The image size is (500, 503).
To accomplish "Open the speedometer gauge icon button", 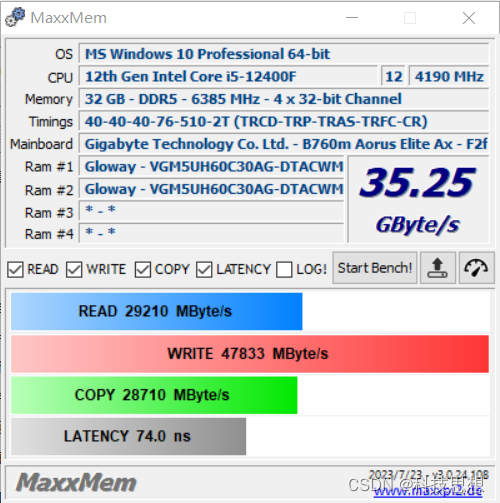I will (476, 268).
